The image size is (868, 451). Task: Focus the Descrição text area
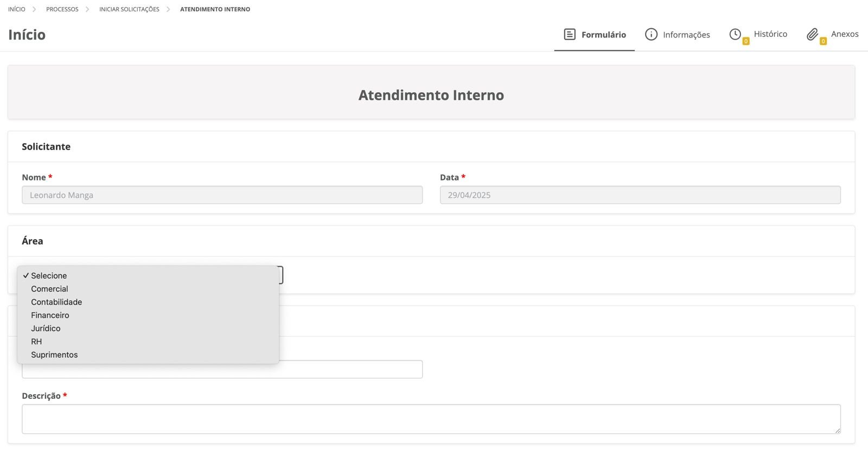[x=431, y=419]
